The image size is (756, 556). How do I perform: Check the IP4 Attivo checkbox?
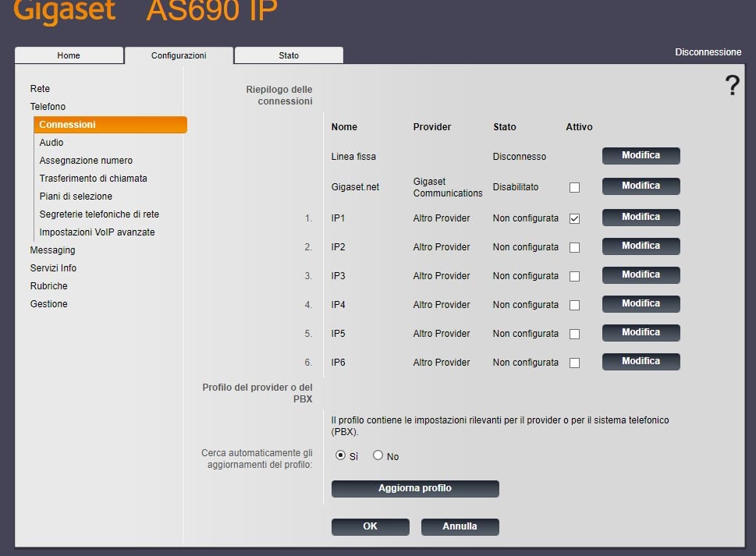coord(574,306)
